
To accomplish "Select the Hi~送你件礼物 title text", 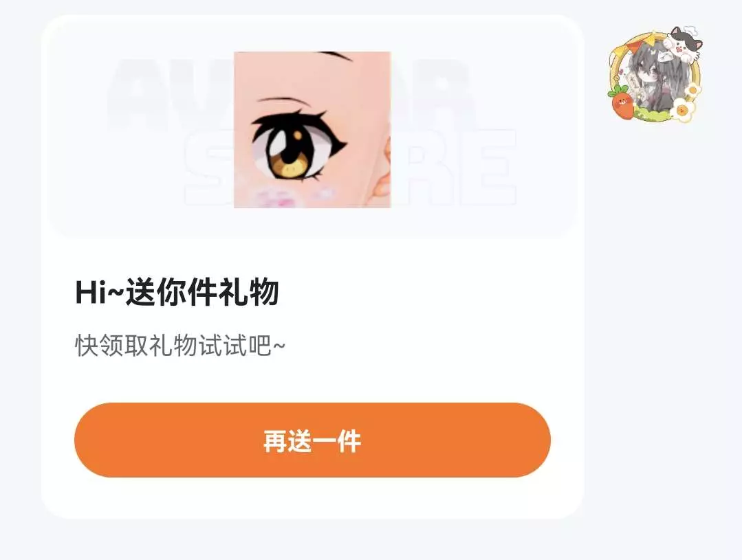I will [x=177, y=292].
